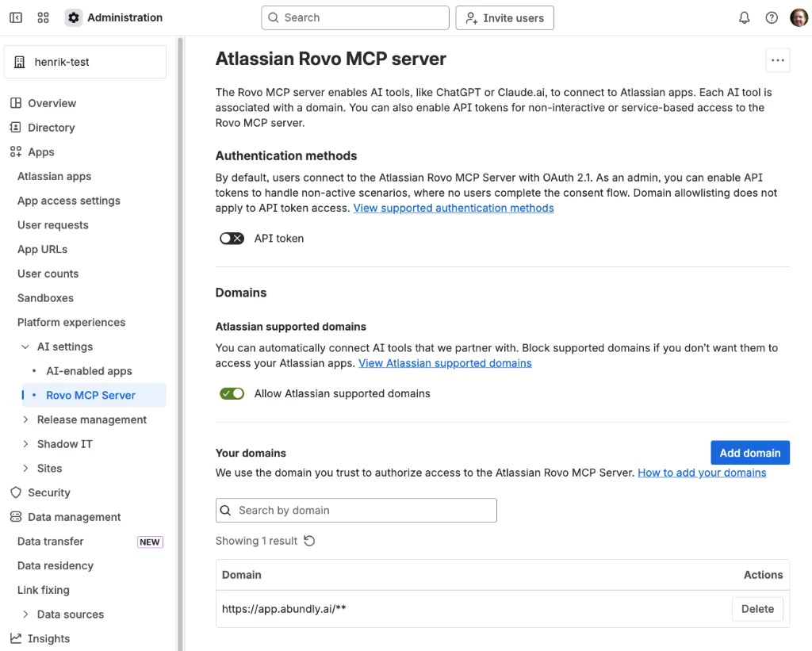812x651 pixels.
Task: Refresh results with the reload icon
Action: pyautogui.click(x=309, y=540)
